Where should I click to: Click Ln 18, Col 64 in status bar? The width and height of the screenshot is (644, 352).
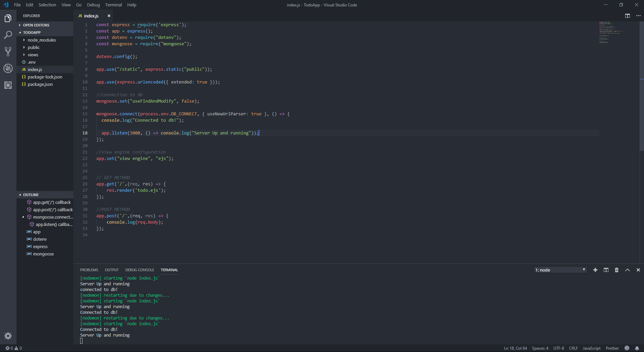pyautogui.click(x=515, y=348)
